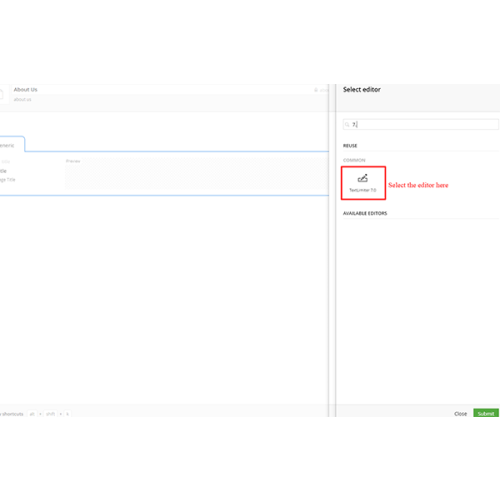Open the keyboard shortcuts link

[x=12, y=414]
